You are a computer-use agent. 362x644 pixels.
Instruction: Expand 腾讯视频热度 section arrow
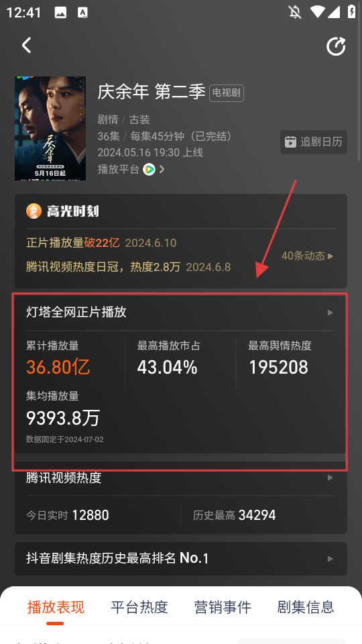click(x=330, y=478)
